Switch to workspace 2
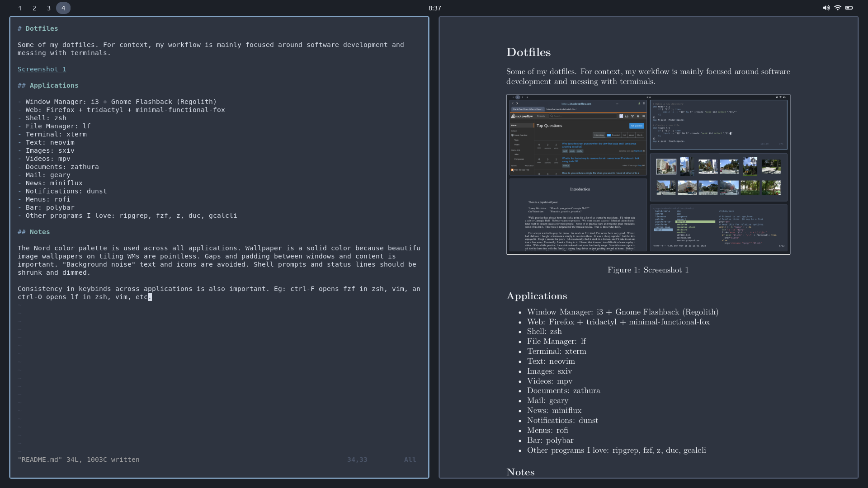This screenshot has height=488, width=868. 34,8
